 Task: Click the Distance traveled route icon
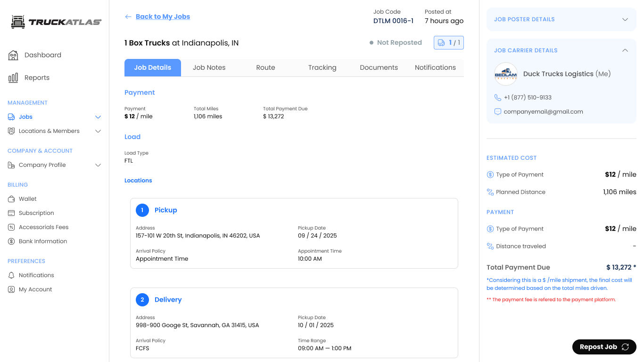(x=490, y=247)
